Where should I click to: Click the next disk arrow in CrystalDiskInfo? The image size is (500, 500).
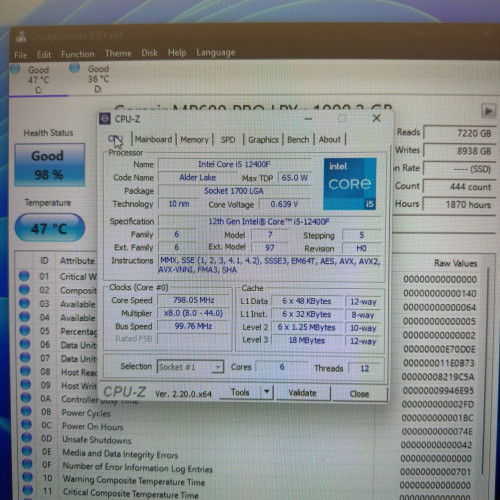pyautogui.click(x=488, y=111)
